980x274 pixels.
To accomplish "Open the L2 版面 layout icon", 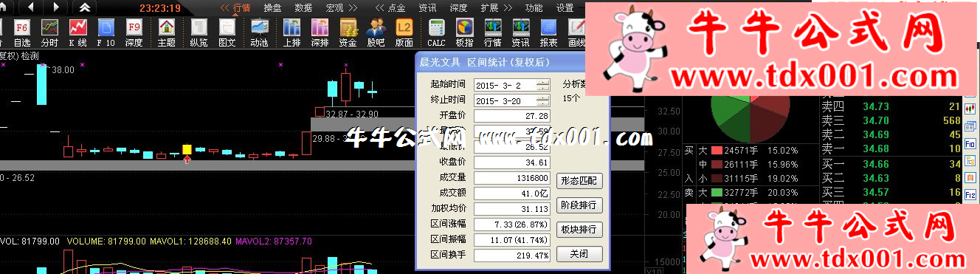I will point(404,32).
